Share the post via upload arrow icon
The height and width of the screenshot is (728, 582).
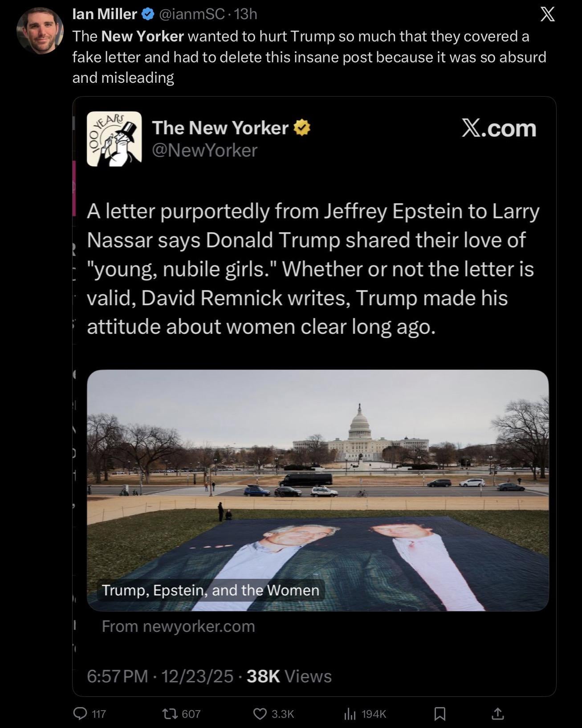point(497,713)
